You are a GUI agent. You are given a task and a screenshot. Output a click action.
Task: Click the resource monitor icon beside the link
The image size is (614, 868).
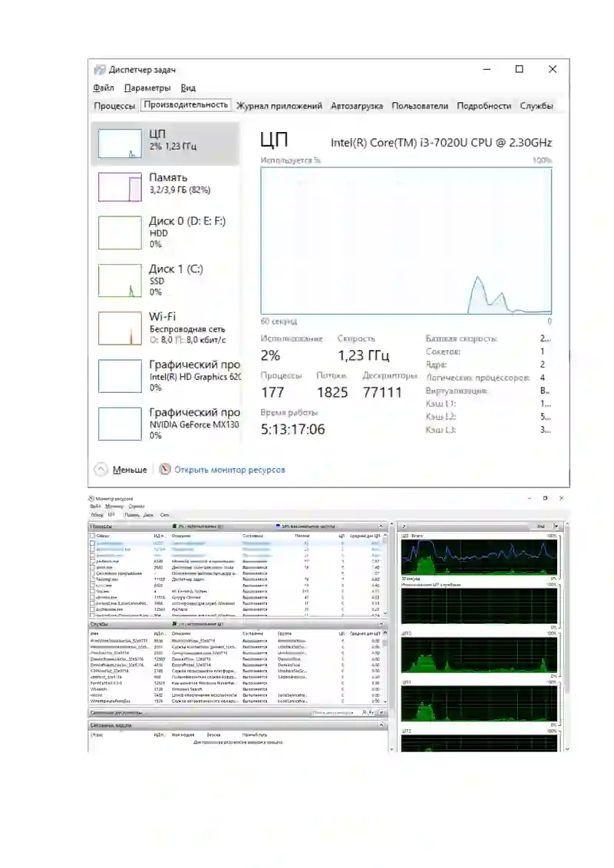pyautogui.click(x=165, y=470)
